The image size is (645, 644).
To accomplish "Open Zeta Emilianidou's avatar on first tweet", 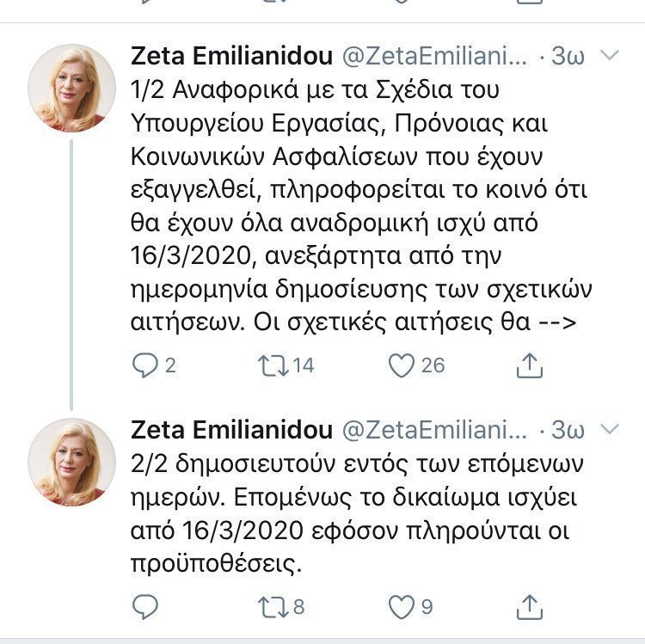I will [x=71, y=88].
